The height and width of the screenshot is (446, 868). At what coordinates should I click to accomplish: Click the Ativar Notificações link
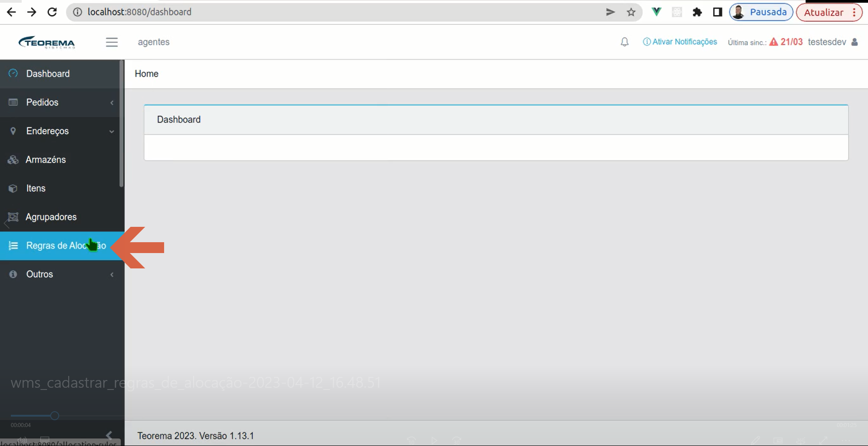point(680,42)
